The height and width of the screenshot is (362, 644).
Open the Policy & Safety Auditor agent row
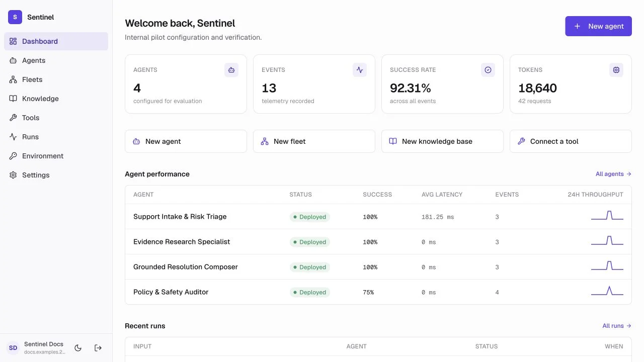pyautogui.click(x=378, y=292)
